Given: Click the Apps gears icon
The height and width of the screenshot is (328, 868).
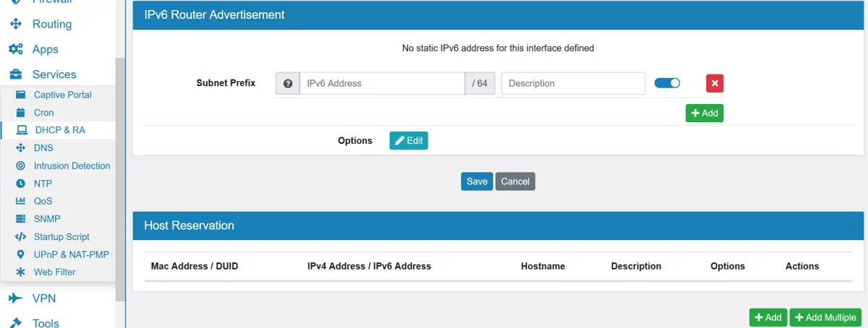Looking at the screenshot, I should (x=15, y=49).
